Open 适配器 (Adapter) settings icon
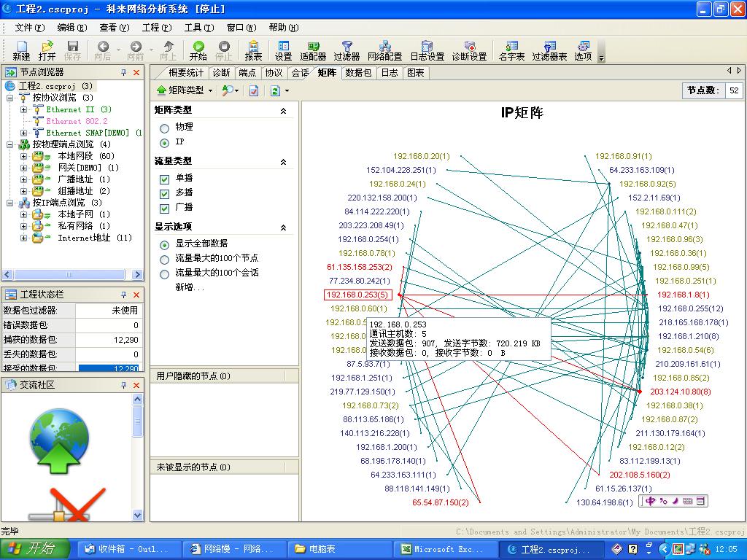The image size is (747, 560). pos(313,47)
